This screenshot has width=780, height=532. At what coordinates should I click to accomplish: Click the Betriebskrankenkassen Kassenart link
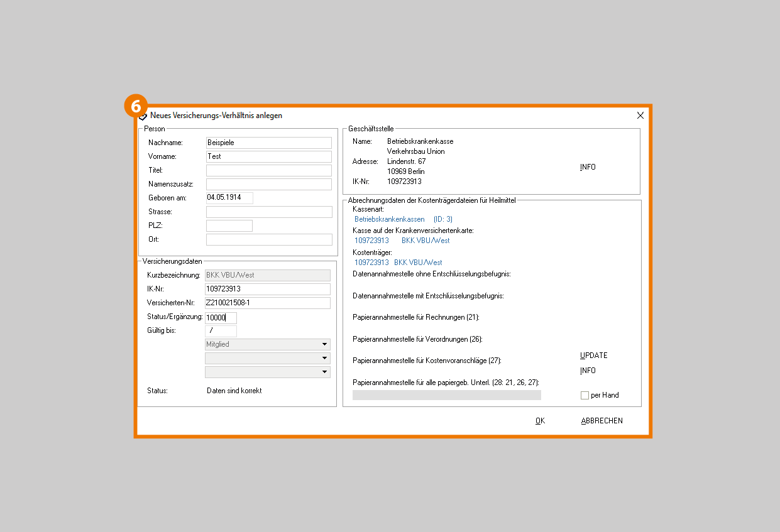(x=389, y=219)
